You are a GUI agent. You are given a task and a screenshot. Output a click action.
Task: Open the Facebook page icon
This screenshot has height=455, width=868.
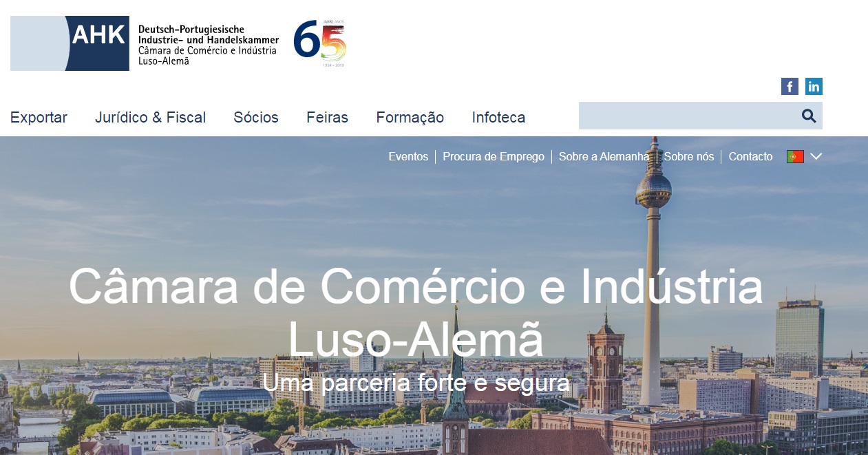pyautogui.click(x=790, y=87)
